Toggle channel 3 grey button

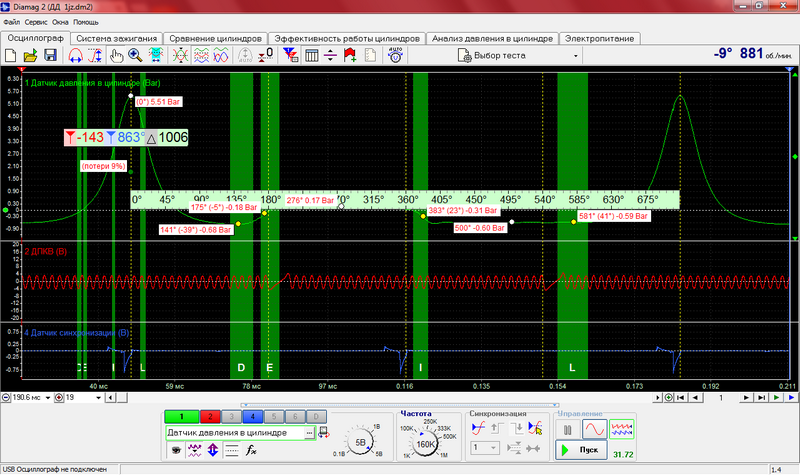tap(232, 417)
